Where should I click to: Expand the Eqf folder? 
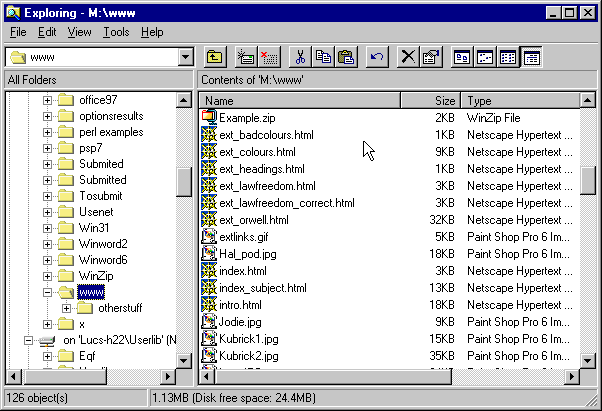pos(47,356)
